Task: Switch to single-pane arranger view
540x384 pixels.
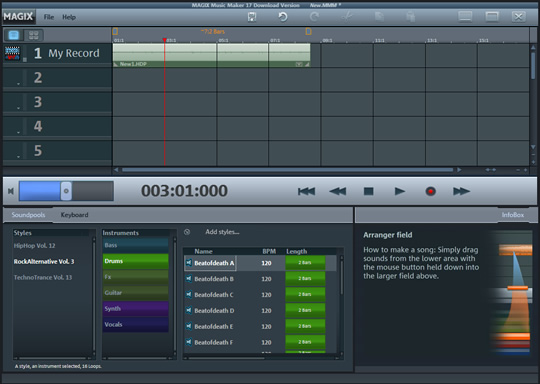Action: (14, 35)
